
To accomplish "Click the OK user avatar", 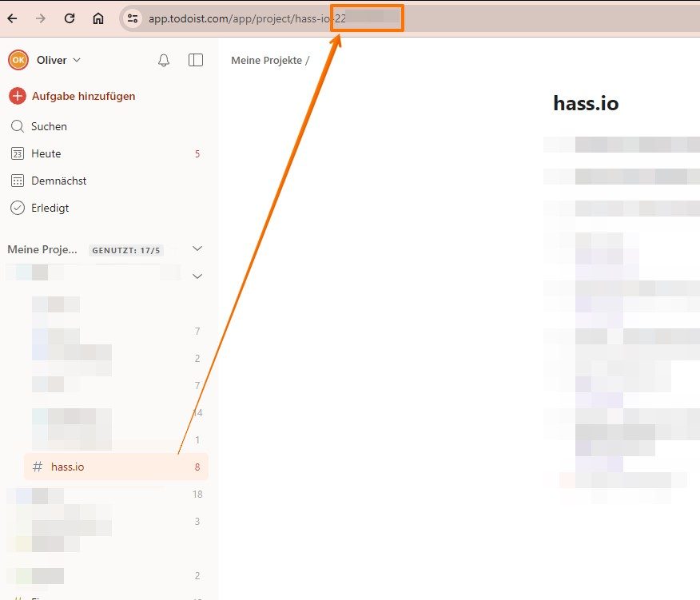I will coord(18,60).
